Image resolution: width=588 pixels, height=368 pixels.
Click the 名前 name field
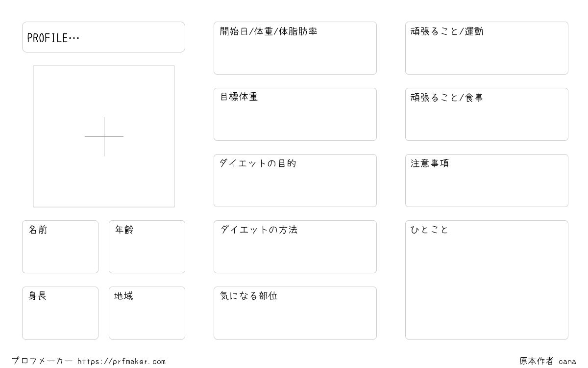(60, 247)
